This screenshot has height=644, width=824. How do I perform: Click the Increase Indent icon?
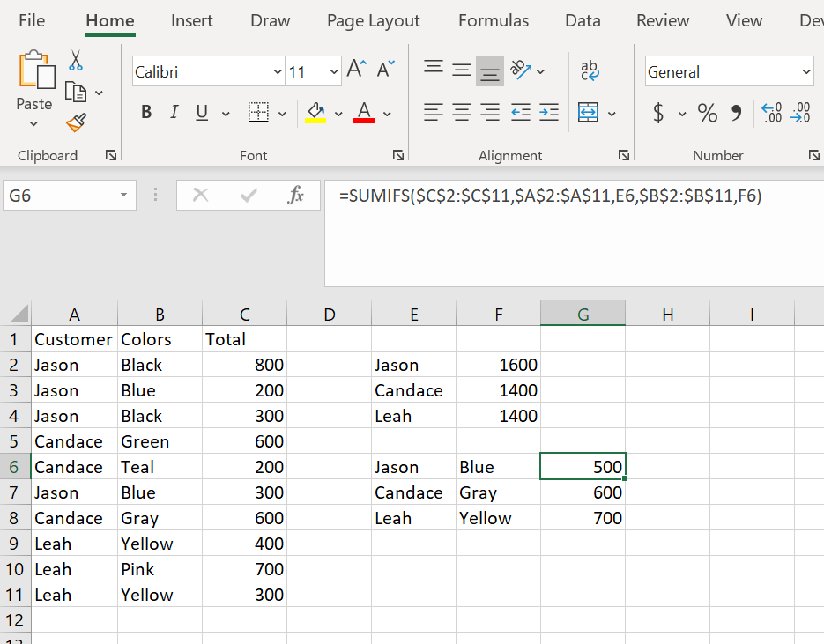[x=549, y=113]
